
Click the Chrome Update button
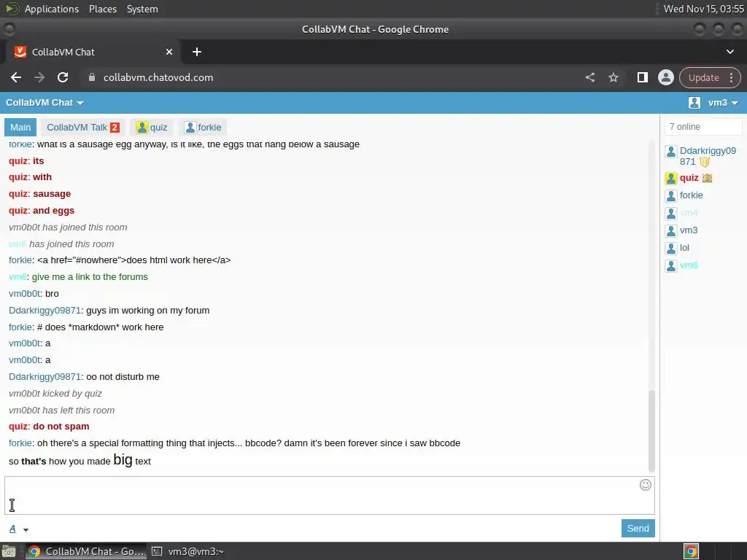[x=704, y=77]
